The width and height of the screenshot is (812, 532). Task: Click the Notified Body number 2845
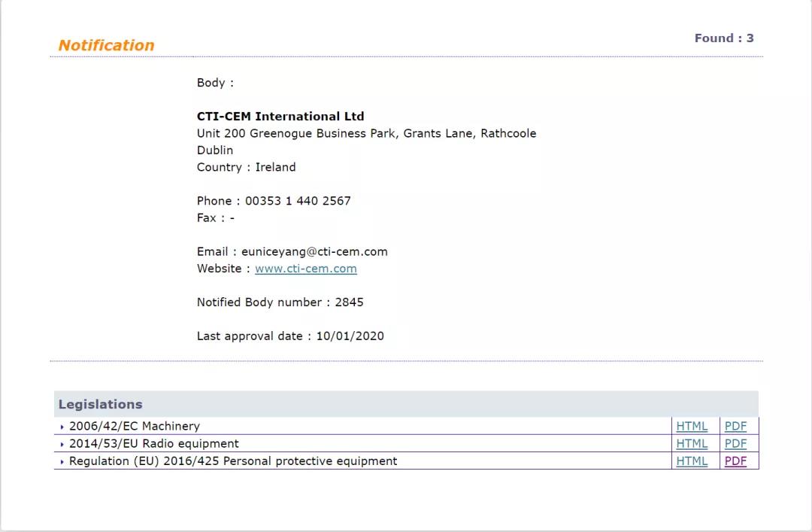click(348, 302)
